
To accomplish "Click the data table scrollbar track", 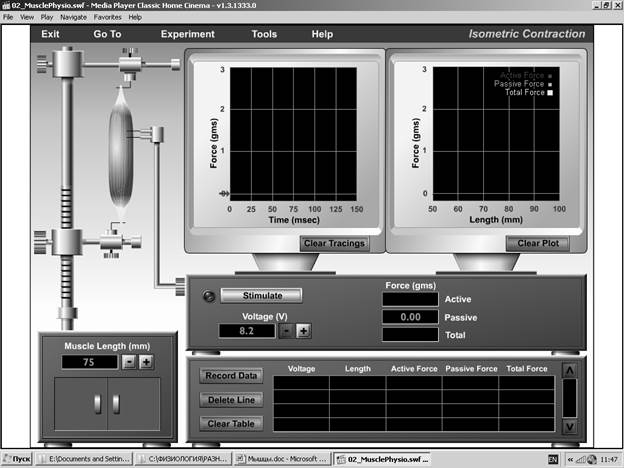I will pos(569,398).
